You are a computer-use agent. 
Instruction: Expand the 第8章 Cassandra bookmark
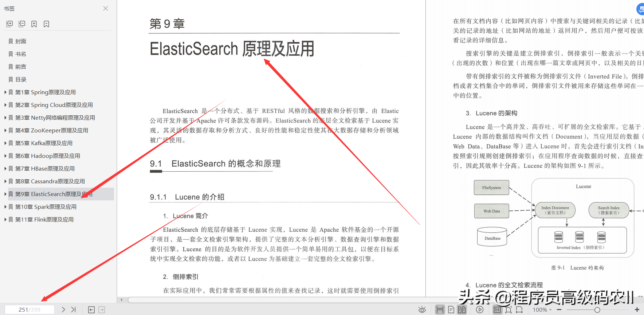coord(5,182)
